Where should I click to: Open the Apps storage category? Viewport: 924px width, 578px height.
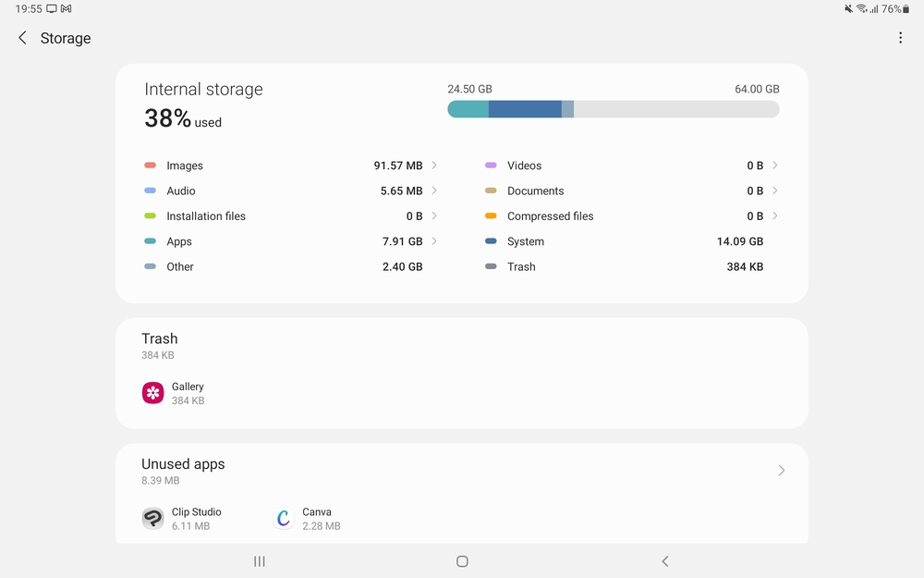click(x=179, y=241)
